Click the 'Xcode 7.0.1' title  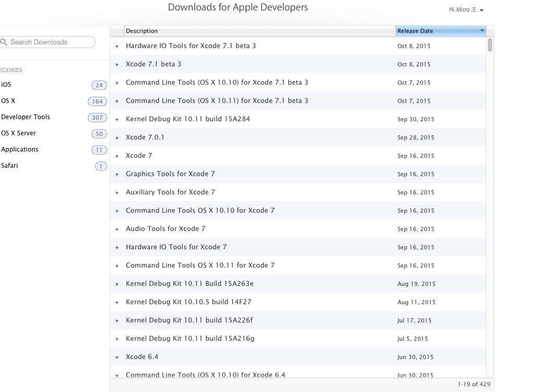[145, 137]
